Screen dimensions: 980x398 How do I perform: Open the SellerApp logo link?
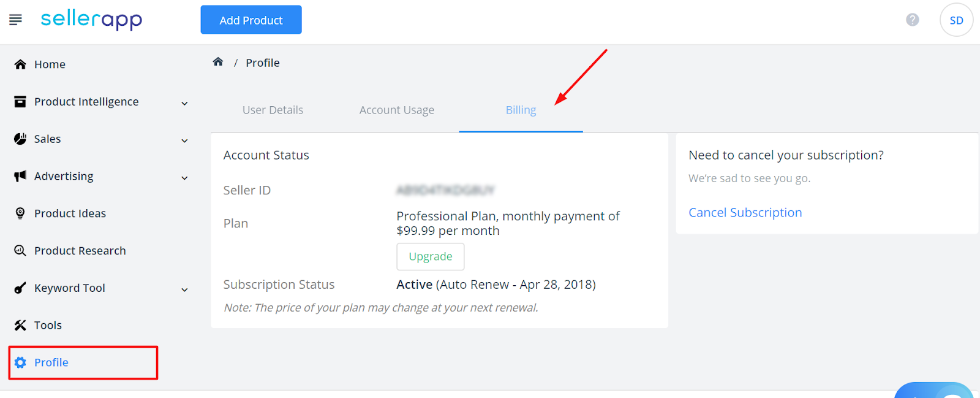(x=91, y=20)
